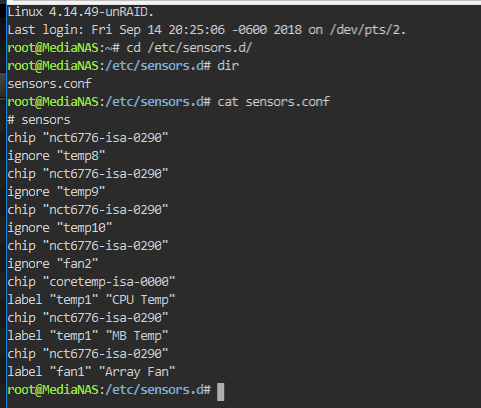Click the 'root@MediaNAS:~#' home directory prompt
Image resolution: width=481 pixels, height=408 pixels.
[63, 48]
